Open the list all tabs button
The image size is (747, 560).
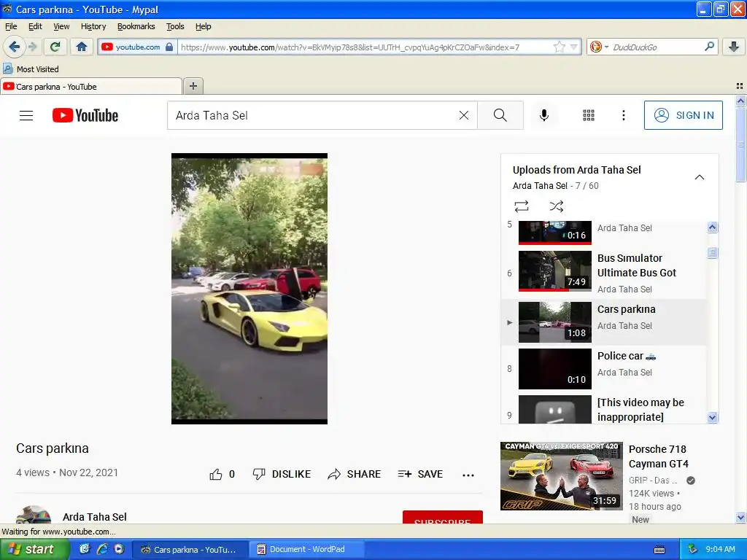pyautogui.click(x=740, y=86)
